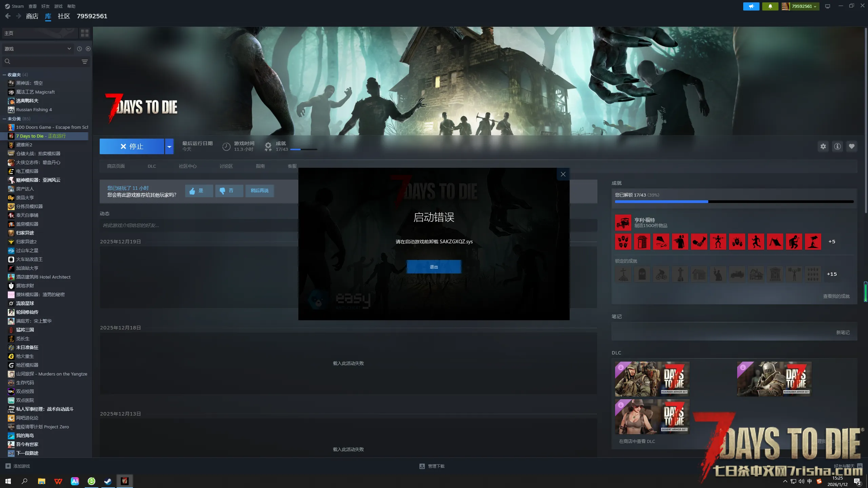The image size is (868, 488).
Task: Click the grid view icon beside 主页
Action: pyautogui.click(x=84, y=33)
